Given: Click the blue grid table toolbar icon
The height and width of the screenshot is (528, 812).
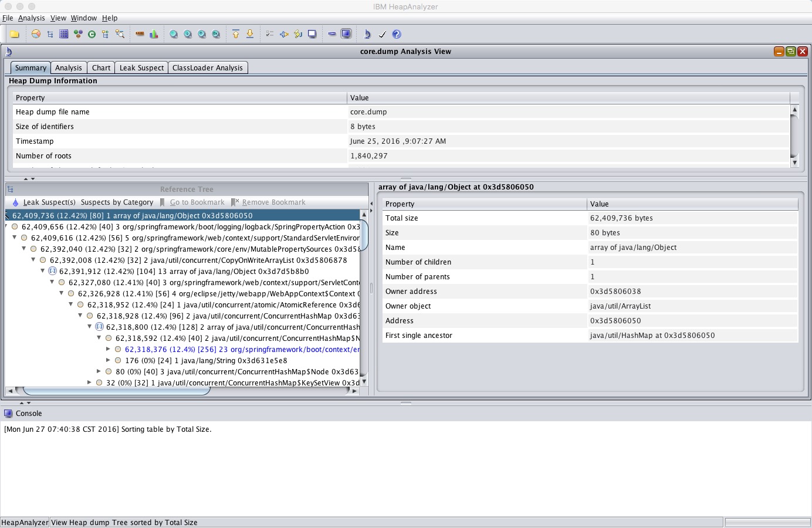Looking at the screenshot, I should pos(64,34).
